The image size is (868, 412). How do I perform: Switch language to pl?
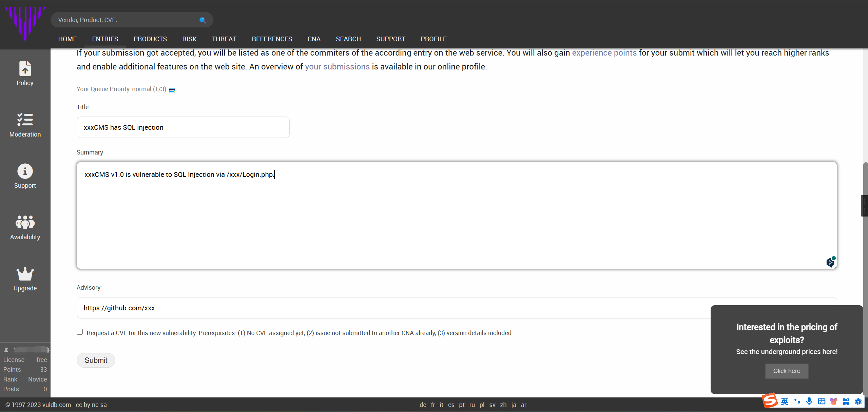coord(482,405)
